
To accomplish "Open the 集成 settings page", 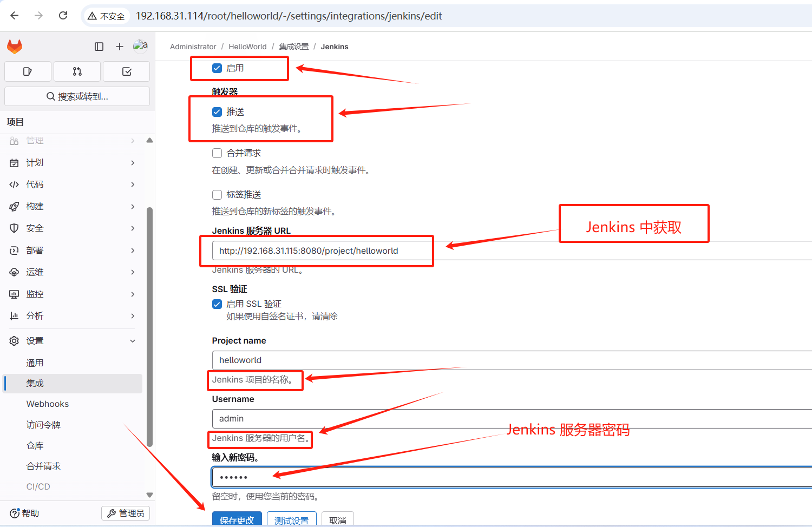I will (73, 383).
